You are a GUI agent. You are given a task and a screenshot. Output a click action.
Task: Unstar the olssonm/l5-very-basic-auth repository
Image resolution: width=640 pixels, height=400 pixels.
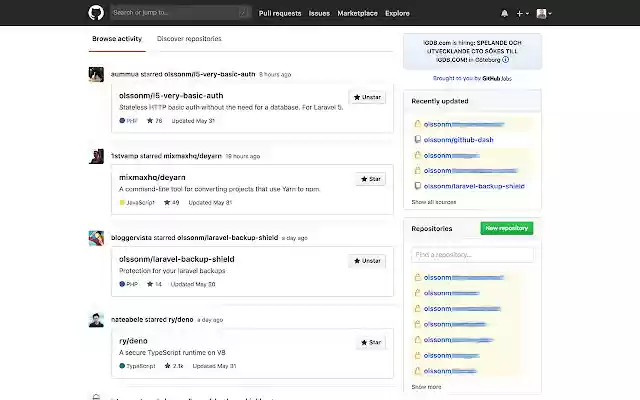pyautogui.click(x=367, y=97)
